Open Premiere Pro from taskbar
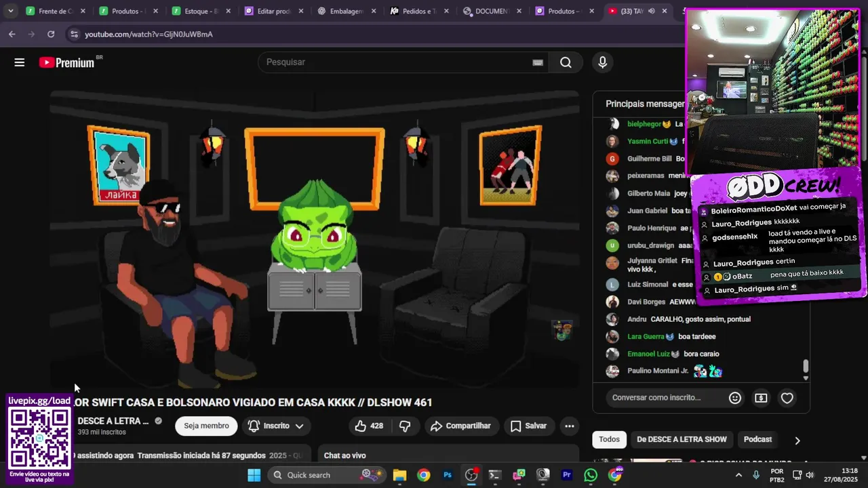This screenshot has width=868, height=488. pos(567,475)
